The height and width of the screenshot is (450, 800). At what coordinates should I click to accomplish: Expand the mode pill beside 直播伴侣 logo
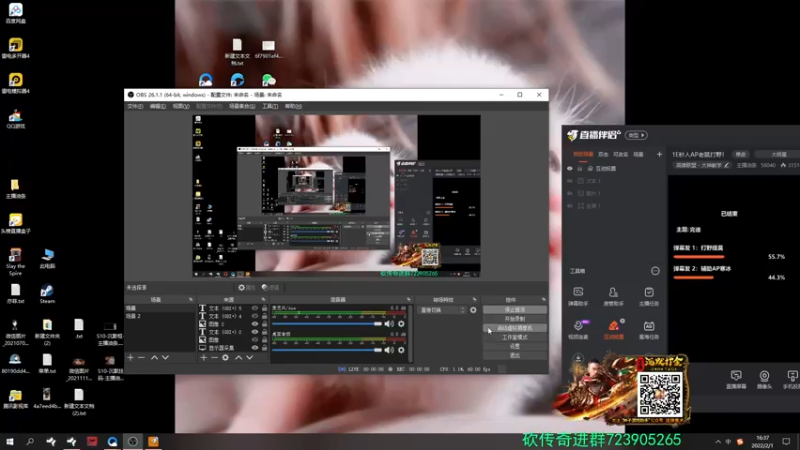click(636, 135)
